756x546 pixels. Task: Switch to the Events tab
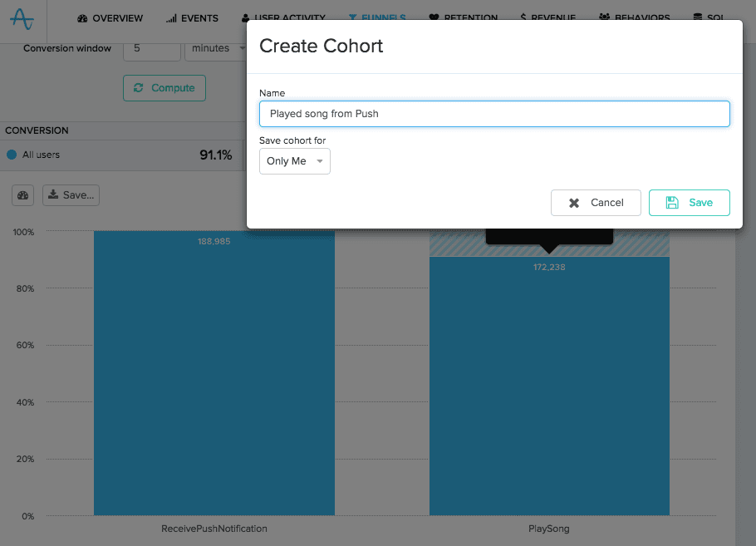[x=192, y=18]
